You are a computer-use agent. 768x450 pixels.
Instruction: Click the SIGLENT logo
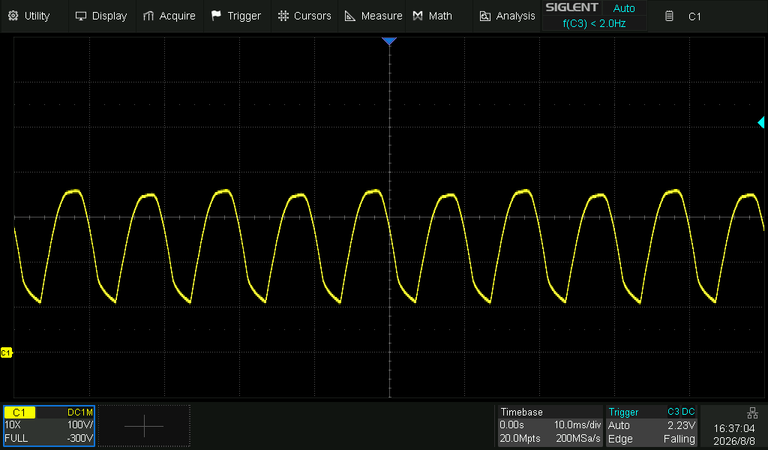[x=572, y=7]
